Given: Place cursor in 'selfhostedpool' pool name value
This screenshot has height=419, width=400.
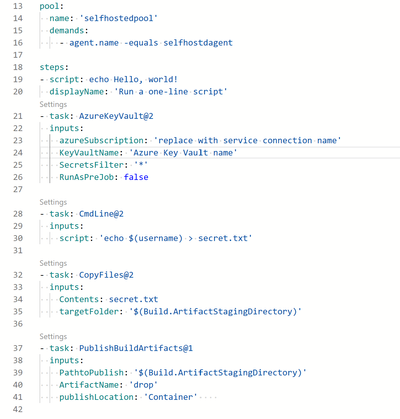Looking at the screenshot, I should tap(118, 18).
